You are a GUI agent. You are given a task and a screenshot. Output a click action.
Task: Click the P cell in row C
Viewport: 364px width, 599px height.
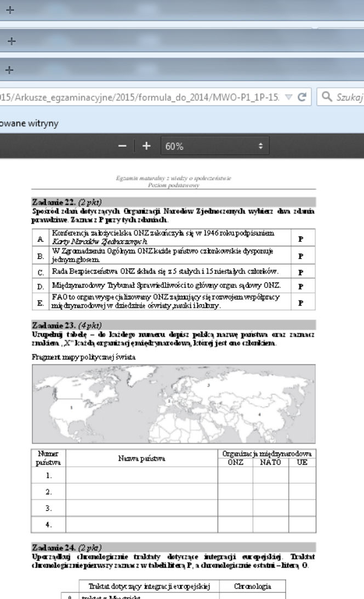pos(303,272)
